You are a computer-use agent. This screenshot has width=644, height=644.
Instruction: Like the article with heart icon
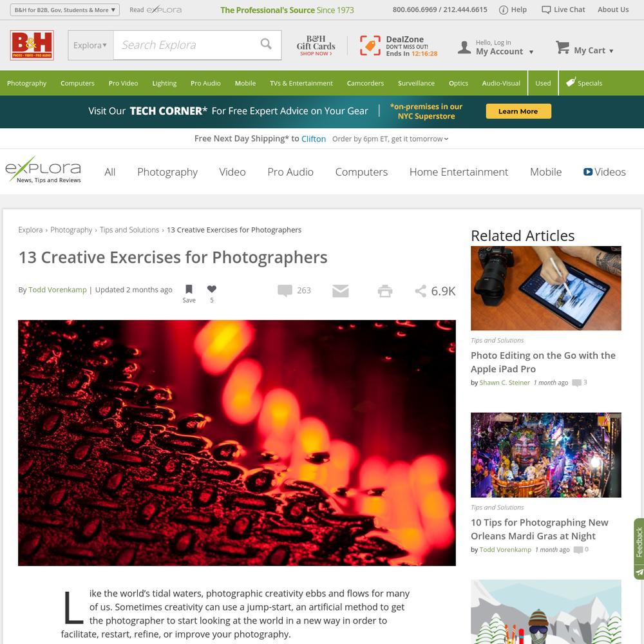[x=211, y=289]
